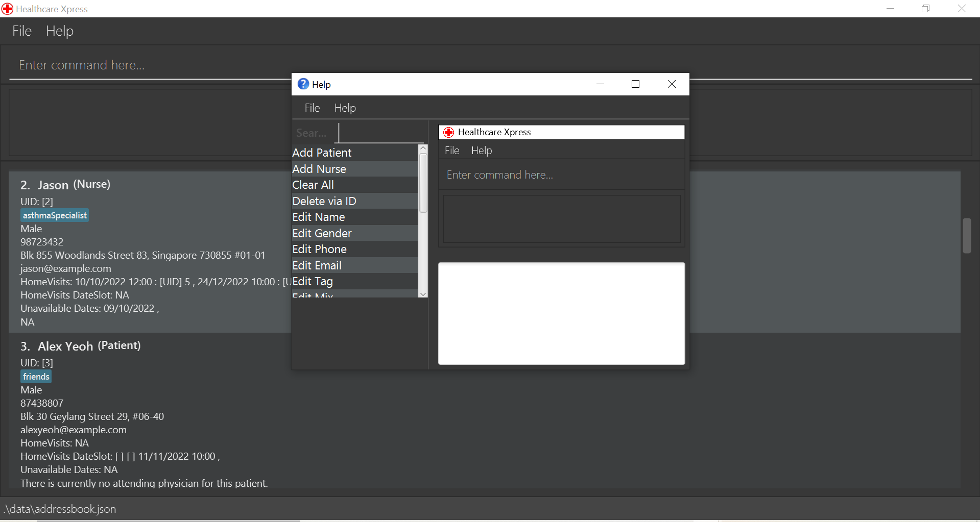Focus the main command input field
Viewport: 980px width, 522px height.
point(490,65)
